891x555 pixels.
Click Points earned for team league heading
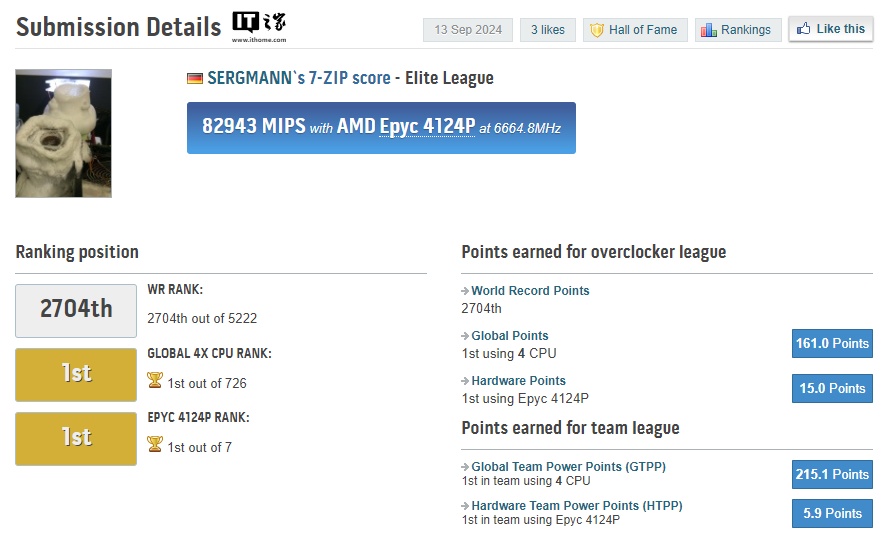click(571, 428)
